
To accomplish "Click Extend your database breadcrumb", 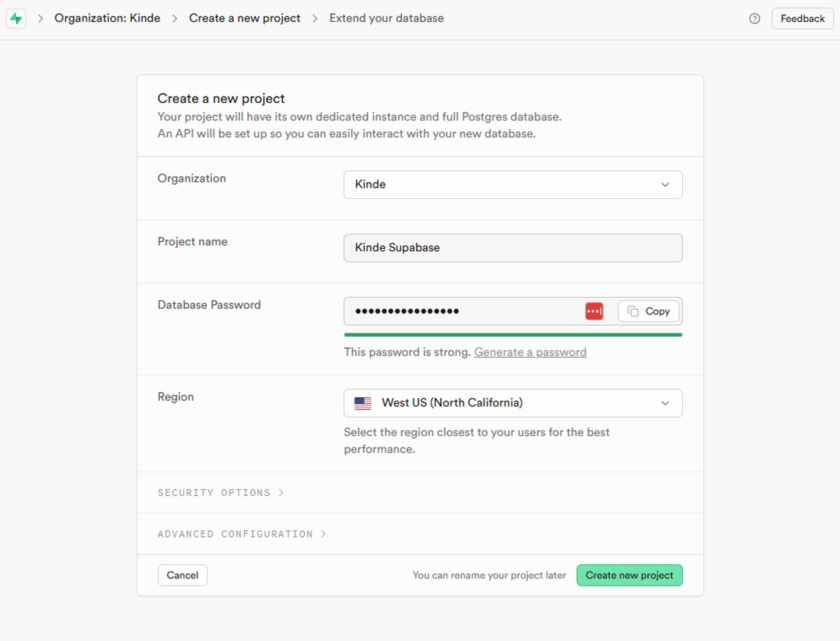I will click(386, 18).
